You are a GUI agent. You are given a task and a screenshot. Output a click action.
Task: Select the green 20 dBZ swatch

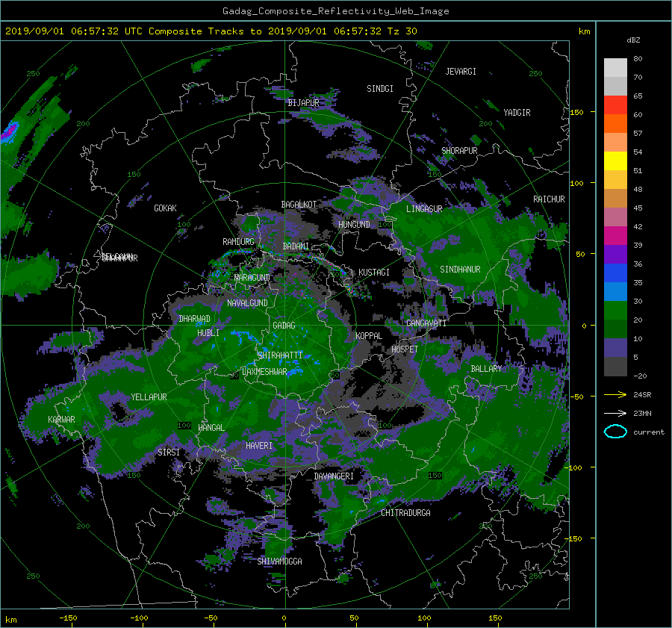point(615,310)
